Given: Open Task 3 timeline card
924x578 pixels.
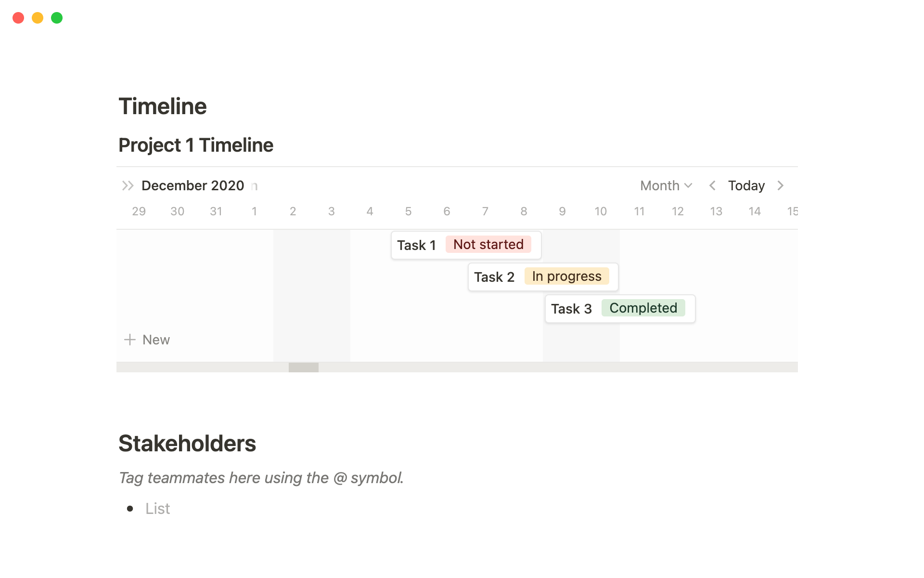Looking at the screenshot, I should coord(571,309).
